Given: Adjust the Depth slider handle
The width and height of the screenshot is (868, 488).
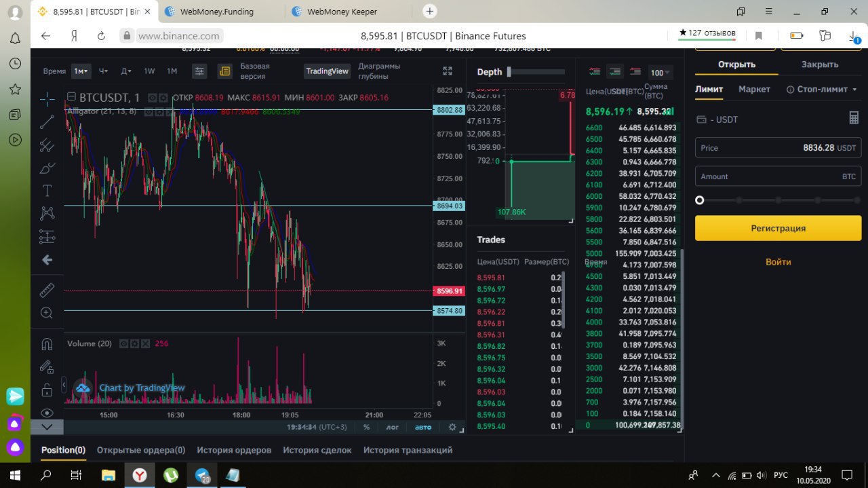Looking at the screenshot, I should coord(509,72).
